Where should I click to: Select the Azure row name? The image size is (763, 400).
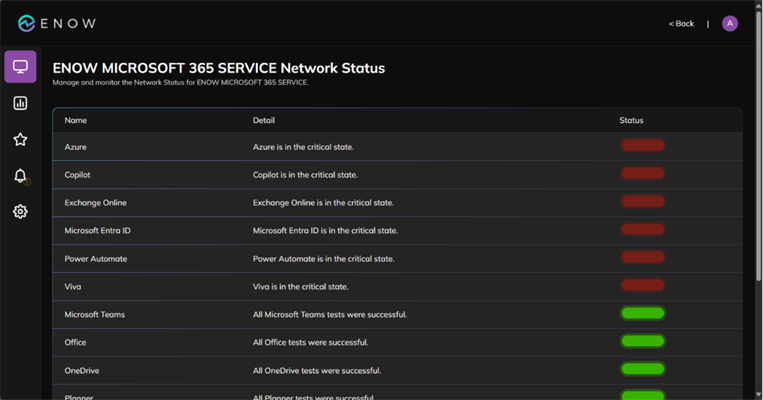pos(75,147)
